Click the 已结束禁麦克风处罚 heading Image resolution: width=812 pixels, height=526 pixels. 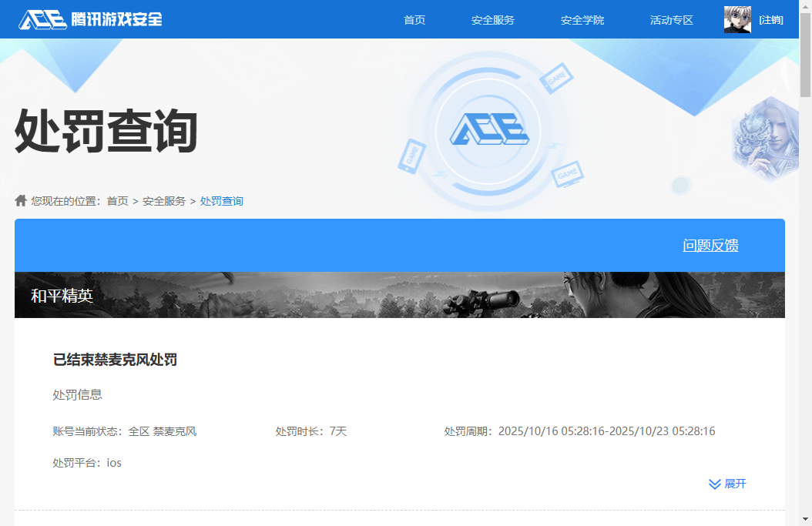click(x=115, y=360)
